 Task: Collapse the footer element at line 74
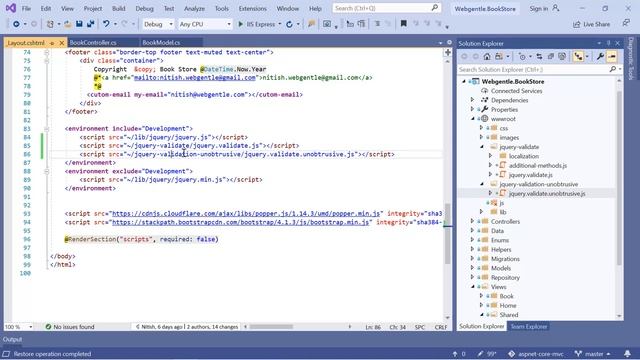[x=47, y=52]
